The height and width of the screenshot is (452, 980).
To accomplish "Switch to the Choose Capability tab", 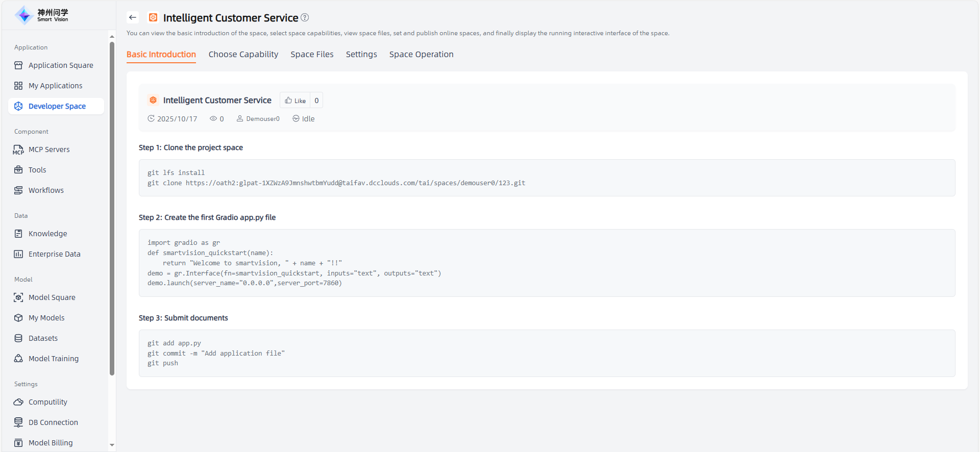I will click(243, 55).
